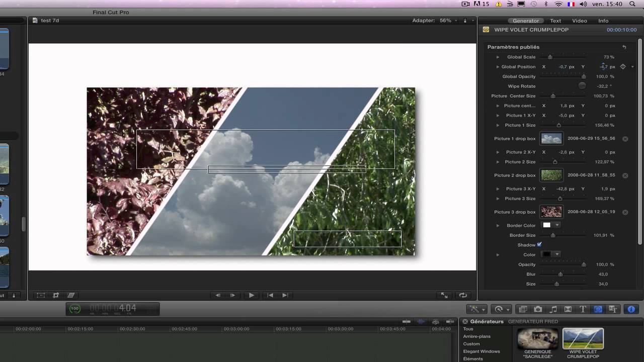Viewport: 644px width, 362px height.
Task: Click the Wipe Rotate dial
Action: click(582, 86)
